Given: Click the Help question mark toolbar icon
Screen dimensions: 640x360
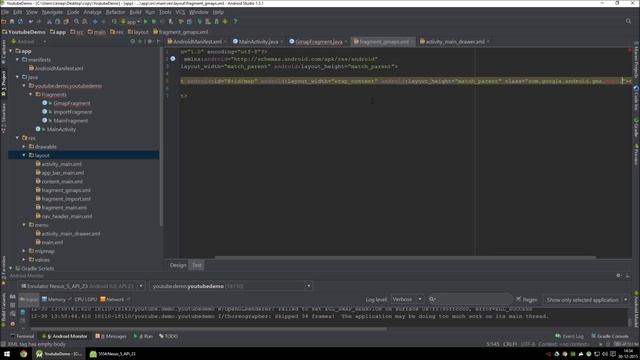Looking at the screenshot, I should [235, 22].
